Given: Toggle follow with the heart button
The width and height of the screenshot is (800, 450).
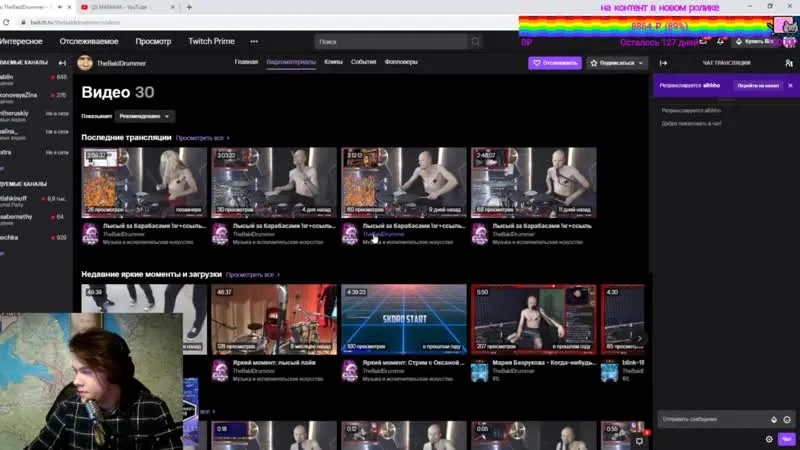Looking at the screenshot, I should coord(555,63).
